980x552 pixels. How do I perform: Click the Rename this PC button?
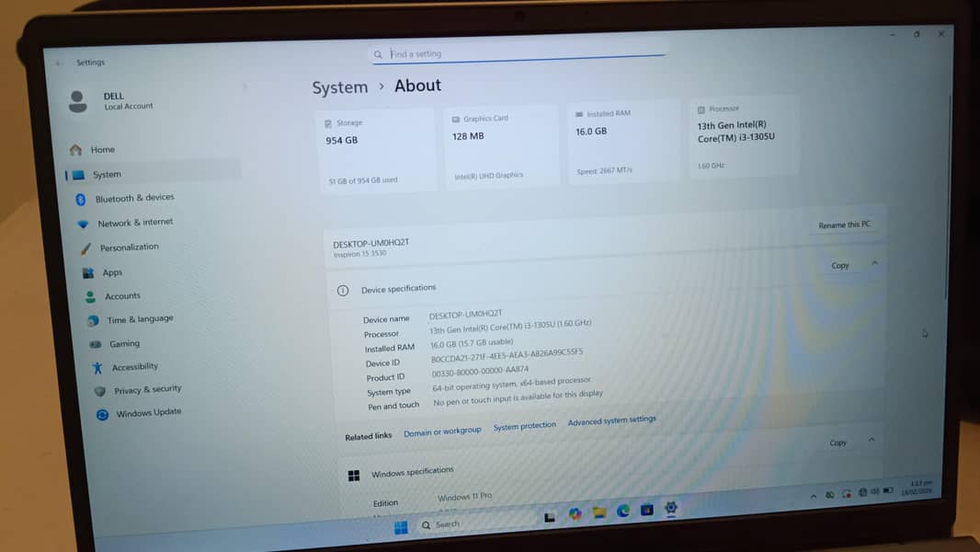click(844, 225)
